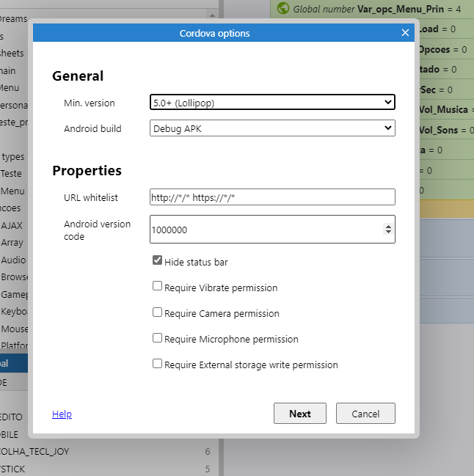This screenshot has width=474, height=476.
Task: Select the highlighted blue item in the sidebar
Action: coord(14,363)
